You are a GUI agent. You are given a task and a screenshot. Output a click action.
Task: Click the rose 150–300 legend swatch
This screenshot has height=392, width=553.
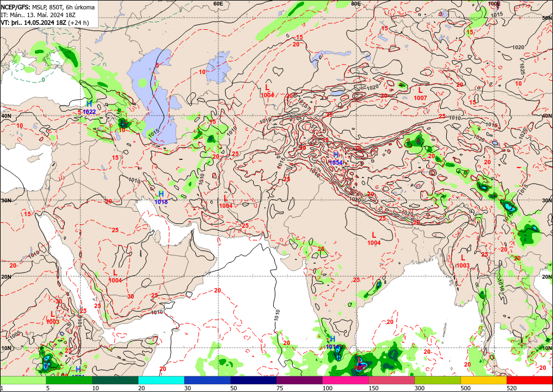(x=392, y=380)
